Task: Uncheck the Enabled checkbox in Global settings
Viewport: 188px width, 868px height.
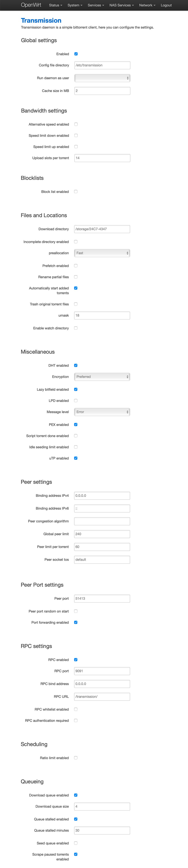Action: [76, 54]
